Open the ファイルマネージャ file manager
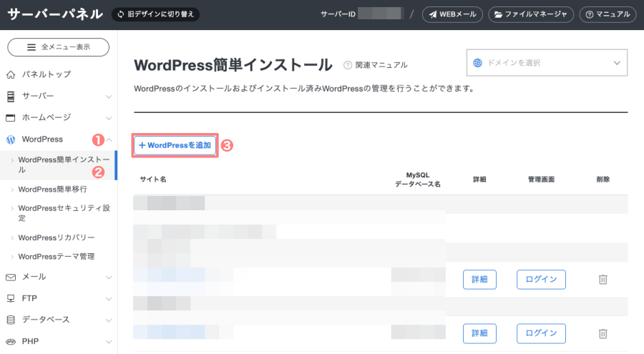This screenshot has height=354, width=644. 531,14
